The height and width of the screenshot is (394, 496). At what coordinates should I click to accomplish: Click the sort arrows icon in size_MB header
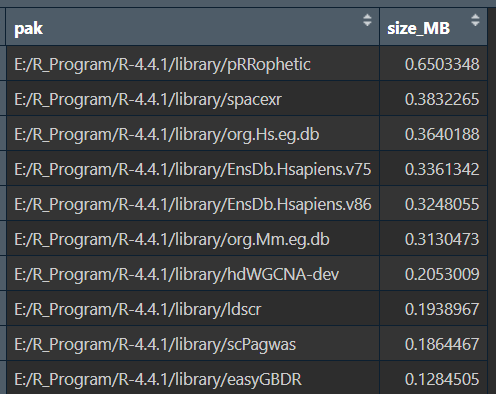tap(475, 20)
